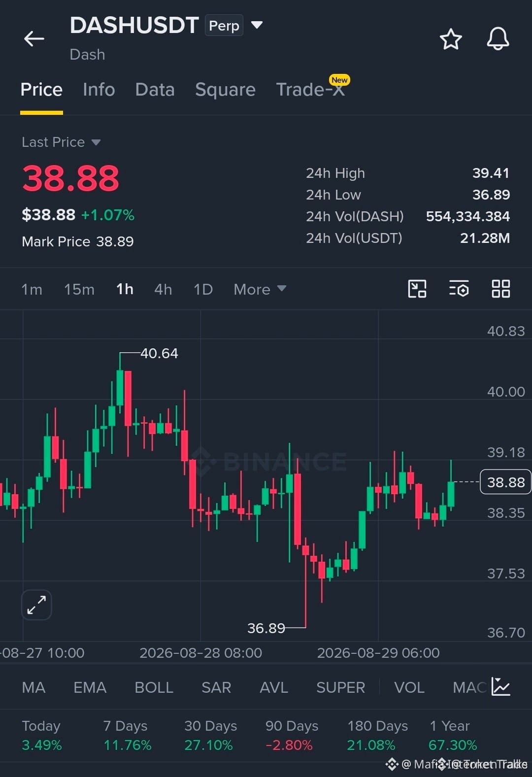Tap the 30 Days 27.10% performance

click(x=210, y=736)
